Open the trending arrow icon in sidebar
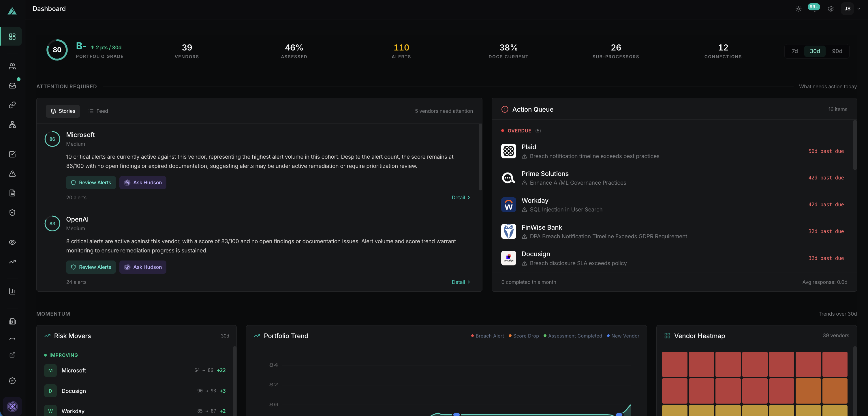 tap(12, 262)
